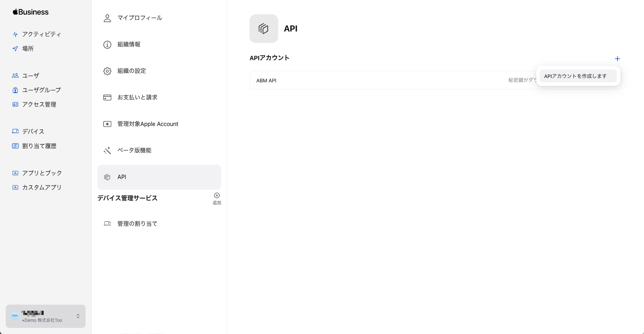Image resolution: width=644 pixels, height=334 pixels.
Task: Select 組織情報 settings
Action: tap(159, 44)
